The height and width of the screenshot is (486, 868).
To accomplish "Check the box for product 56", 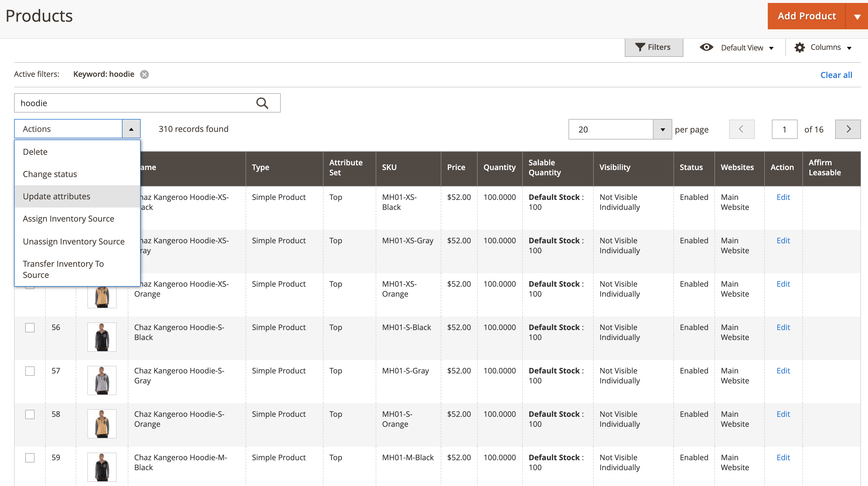I will tap(30, 328).
